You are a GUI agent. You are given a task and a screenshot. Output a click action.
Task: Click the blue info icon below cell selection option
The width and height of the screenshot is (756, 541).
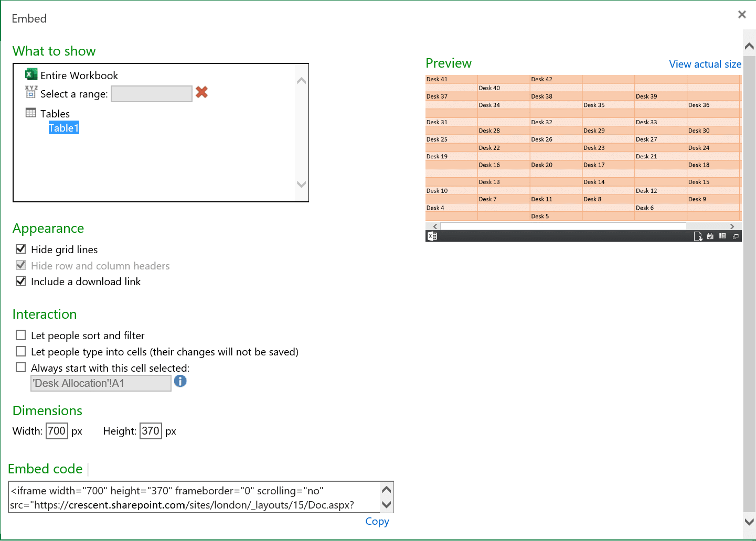click(180, 381)
